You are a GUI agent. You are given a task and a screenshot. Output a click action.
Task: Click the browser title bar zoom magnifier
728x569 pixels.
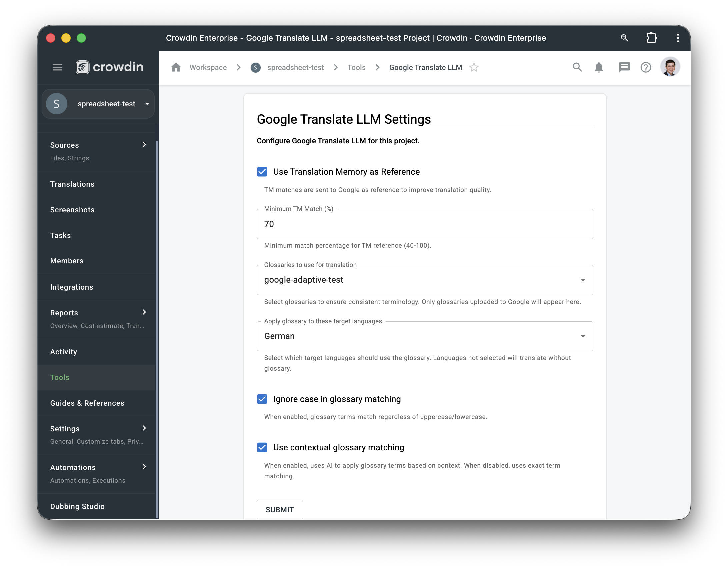click(x=624, y=38)
